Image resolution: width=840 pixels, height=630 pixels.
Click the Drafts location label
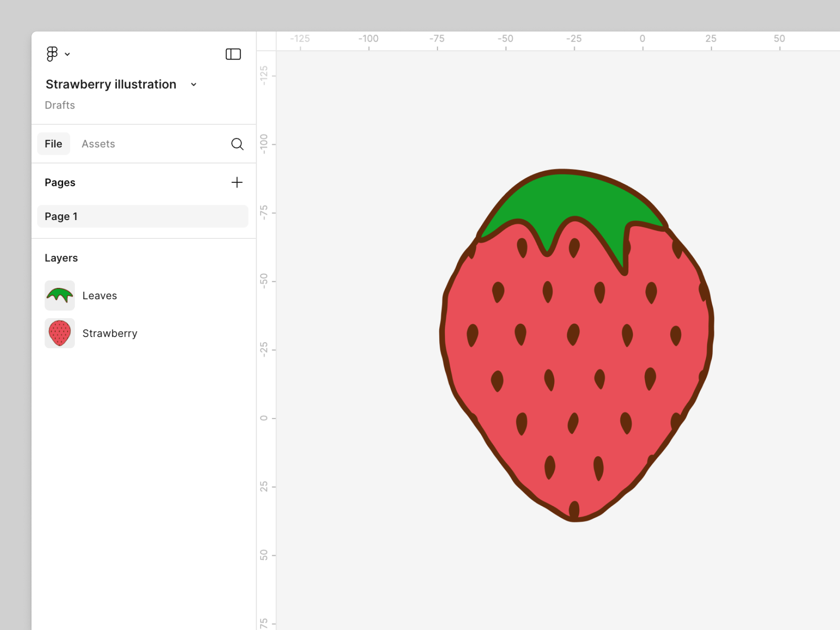pyautogui.click(x=60, y=105)
